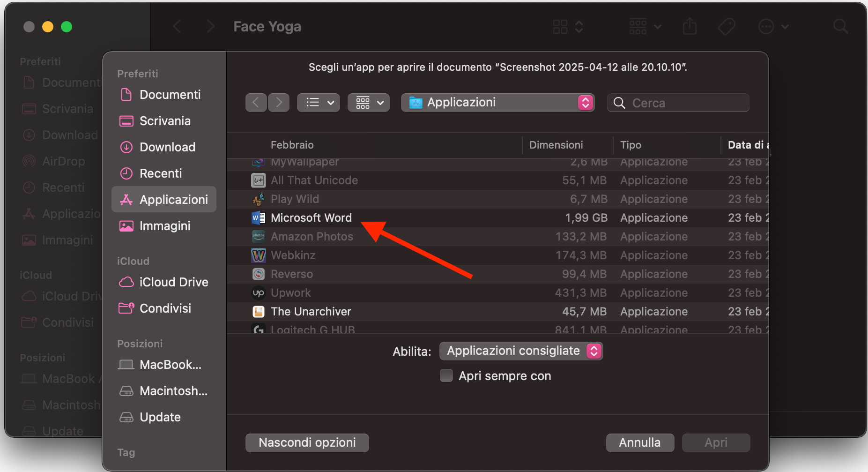
Task: Click the All That Unicode icon
Action: [x=258, y=180]
